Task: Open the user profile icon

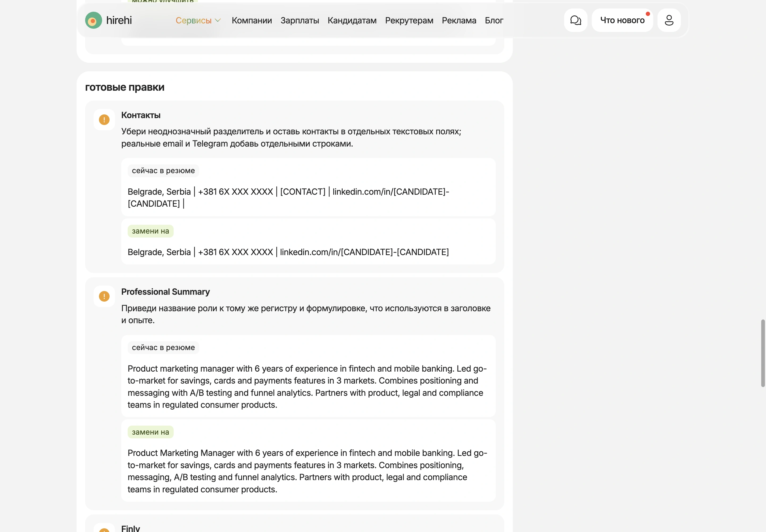Action: 669,20
